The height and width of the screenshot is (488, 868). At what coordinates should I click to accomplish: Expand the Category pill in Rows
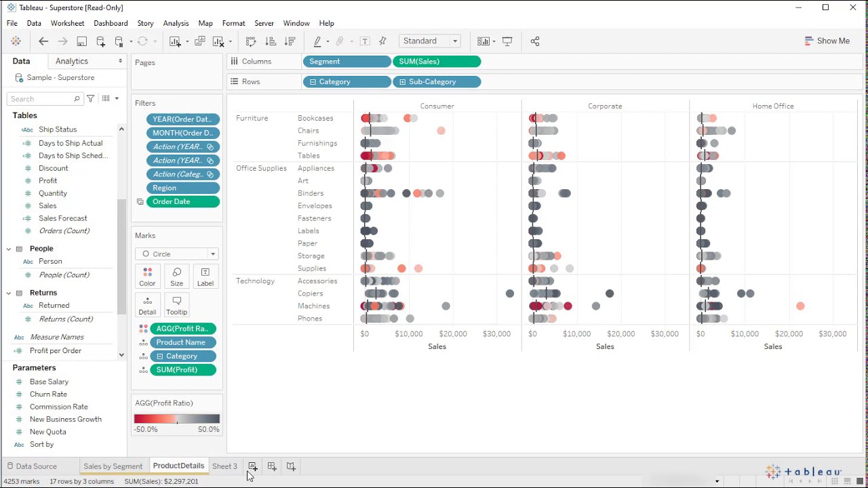[313, 82]
